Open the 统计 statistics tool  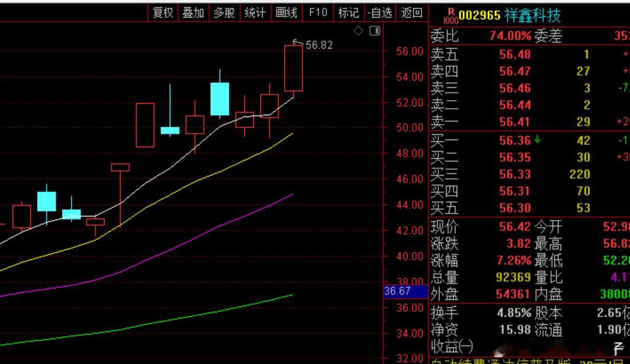(x=255, y=13)
